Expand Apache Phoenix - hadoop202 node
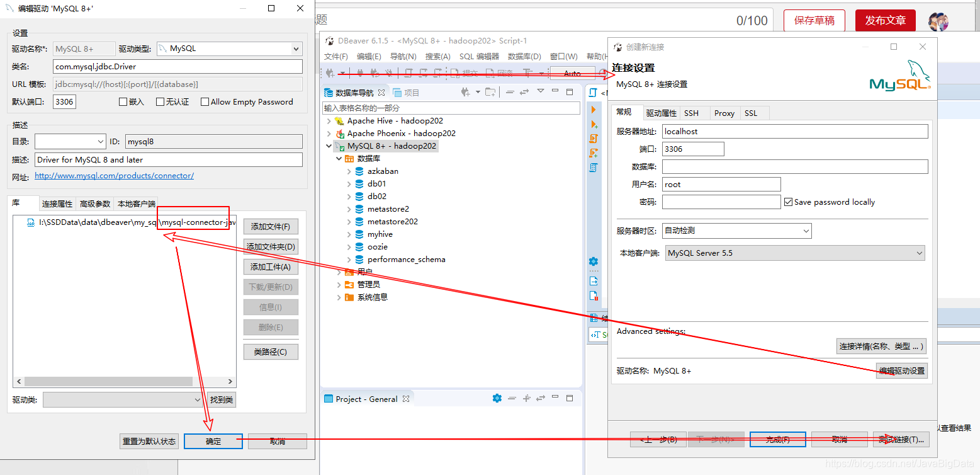The width and height of the screenshot is (980, 475). (x=329, y=134)
